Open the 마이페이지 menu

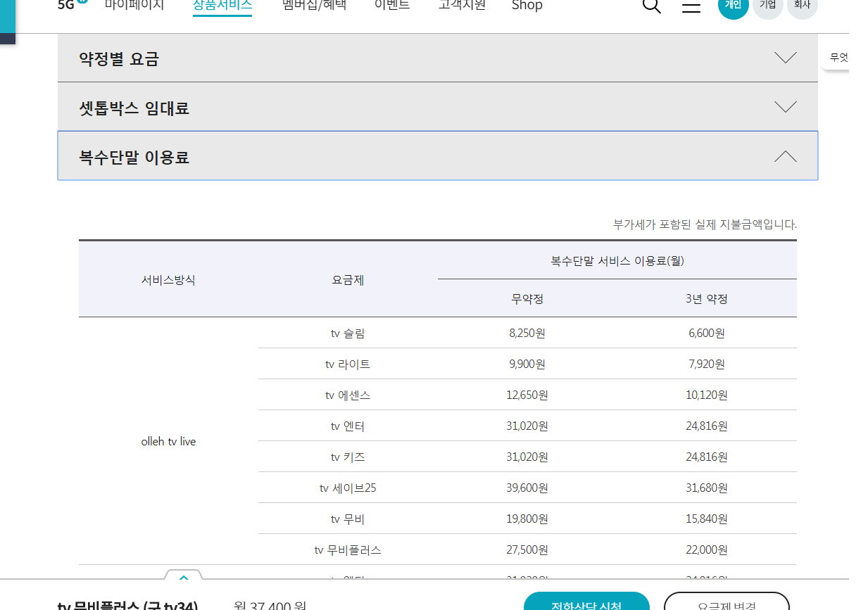(134, 6)
